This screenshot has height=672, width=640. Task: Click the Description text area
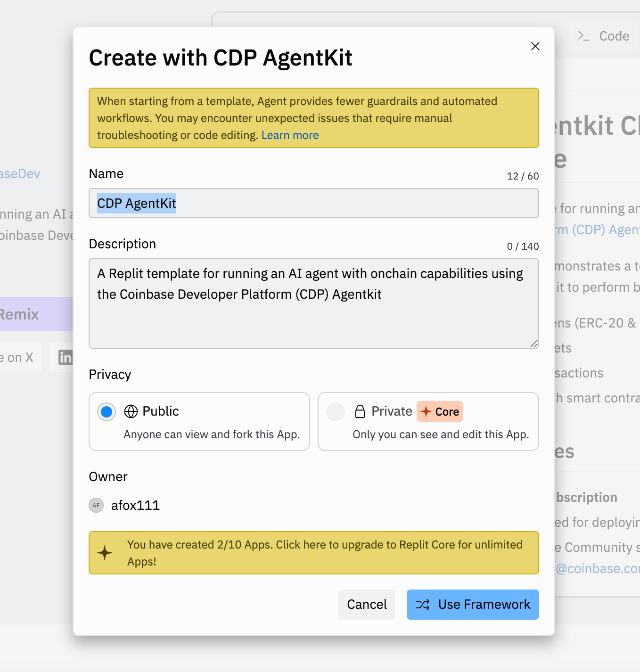pos(314,303)
